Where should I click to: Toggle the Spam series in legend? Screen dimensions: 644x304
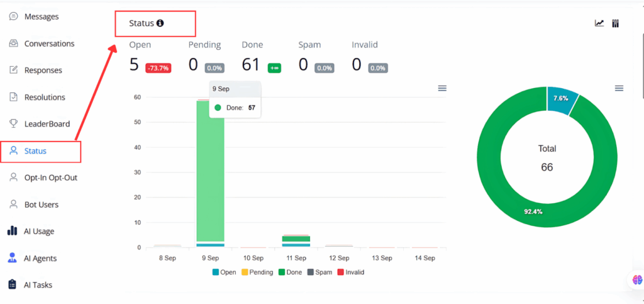click(320, 273)
